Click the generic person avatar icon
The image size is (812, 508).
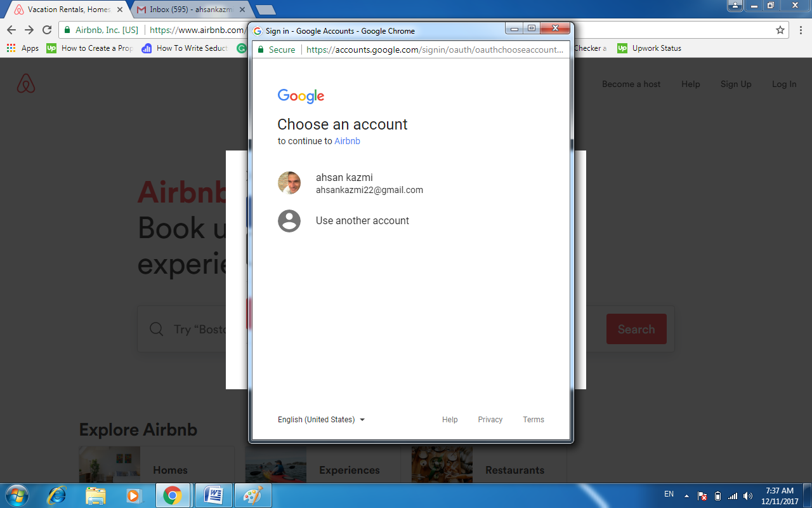pos(289,220)
